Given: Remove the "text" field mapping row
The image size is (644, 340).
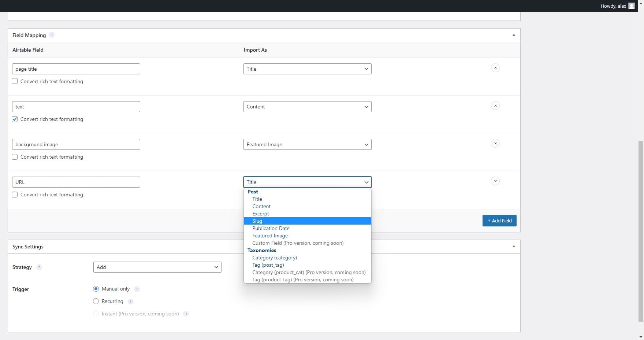Looking at the screenshot, I should (x=495, y=105).
